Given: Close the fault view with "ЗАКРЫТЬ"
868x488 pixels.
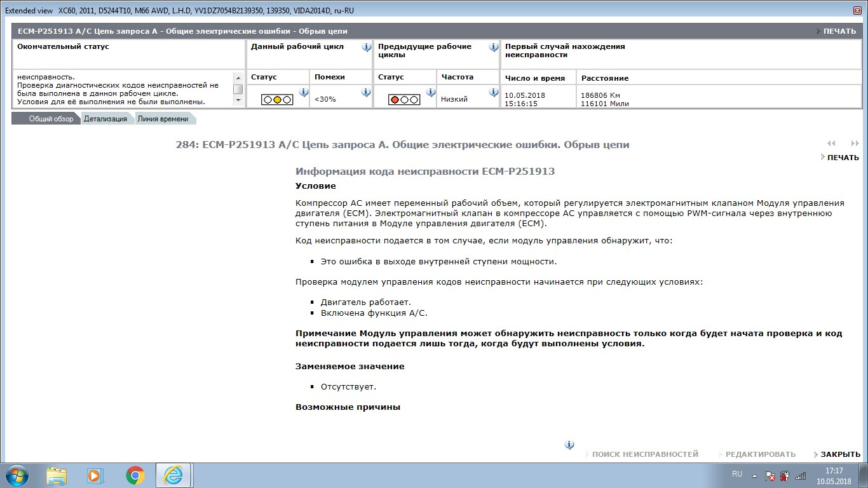Looking at the screenshot, I should 840,454.
